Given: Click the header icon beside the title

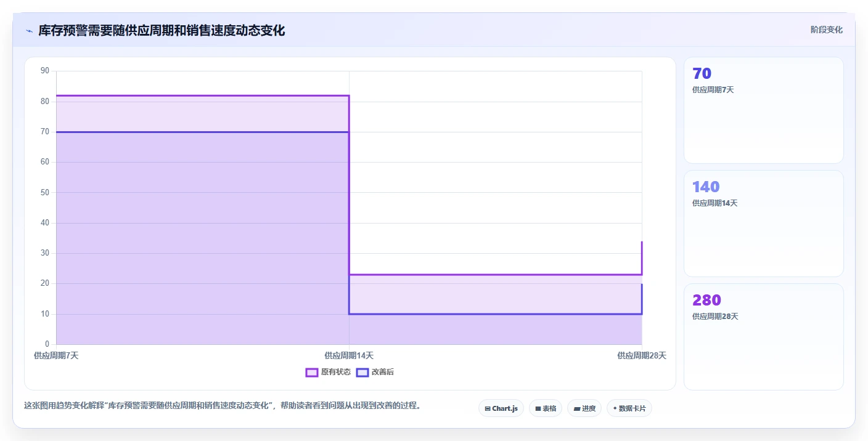Looking at the screenshot, I should pos(29,31).
